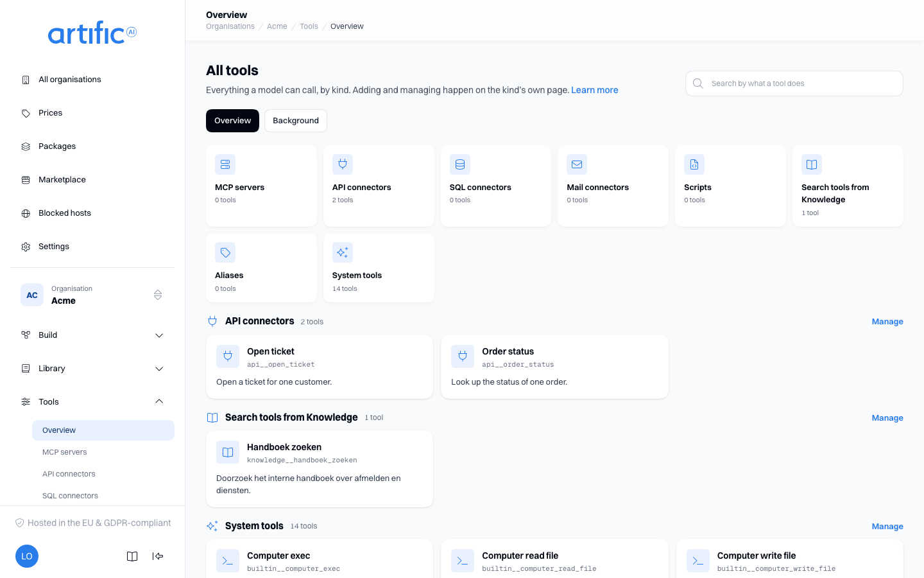924x578 pixels.
Task: Click the Mail connectors envelope icon
Action: tap(577, 164)
